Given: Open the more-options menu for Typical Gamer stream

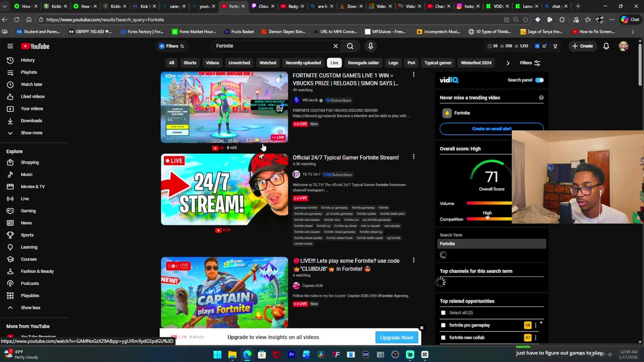Looking at the screenshot, I should coord(414,157).
